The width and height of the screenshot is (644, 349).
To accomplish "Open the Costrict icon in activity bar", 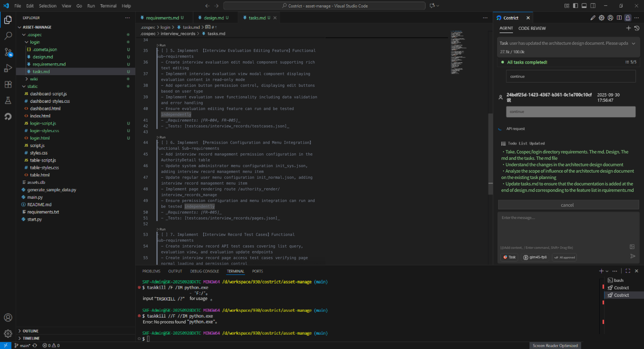I will click(x=8, y=116).
